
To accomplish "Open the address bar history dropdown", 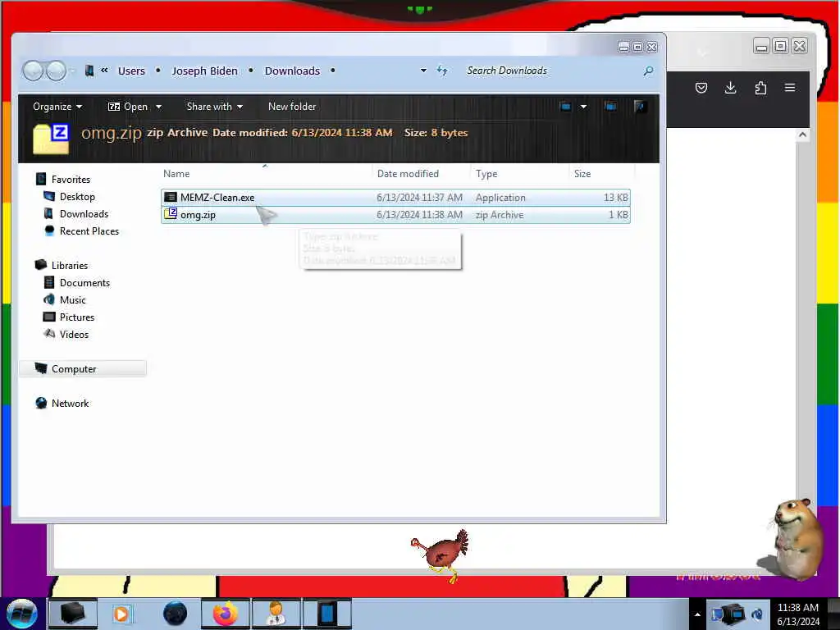I will tap(423, 71).
